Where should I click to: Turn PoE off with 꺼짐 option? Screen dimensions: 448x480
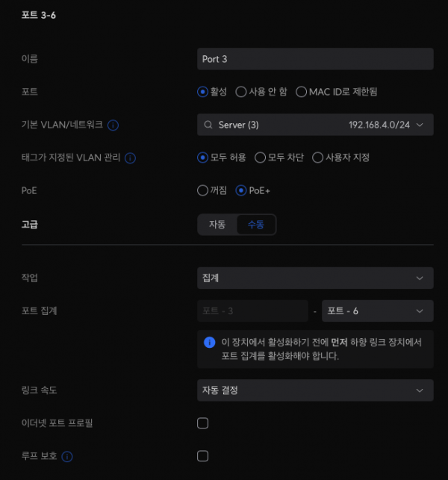click(202, 190)
